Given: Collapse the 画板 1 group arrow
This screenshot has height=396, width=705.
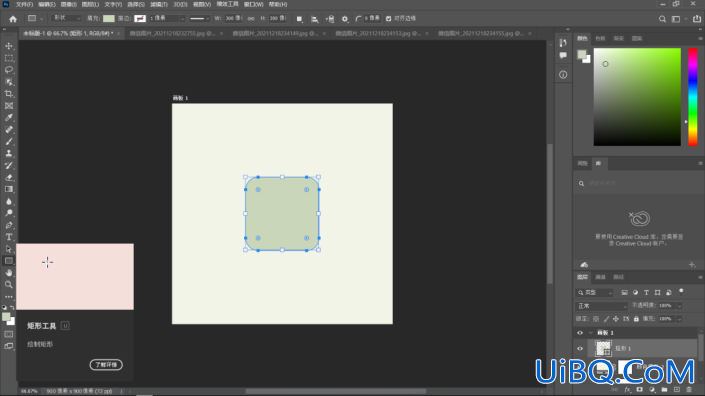Looking at the screenshot, I should click(x=590, y=333).
